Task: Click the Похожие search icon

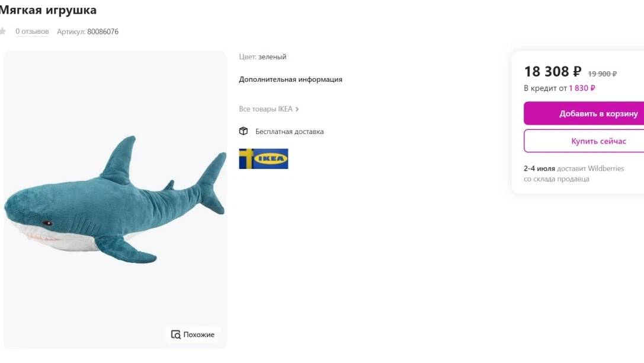Action: tap(176, 335)
